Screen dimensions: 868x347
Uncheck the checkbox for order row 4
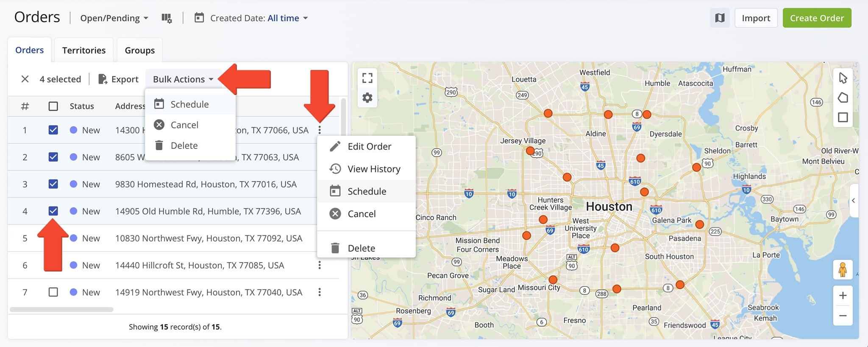[x=53, y=211]
